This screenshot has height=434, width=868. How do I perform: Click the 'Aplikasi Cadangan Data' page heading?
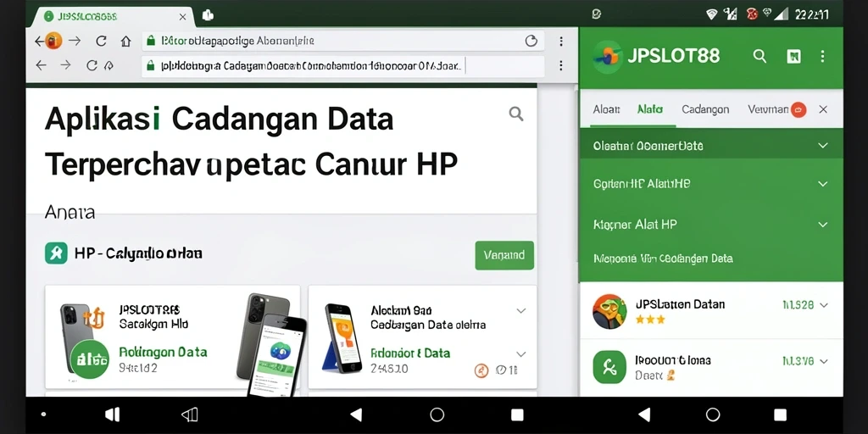[219, 119]
